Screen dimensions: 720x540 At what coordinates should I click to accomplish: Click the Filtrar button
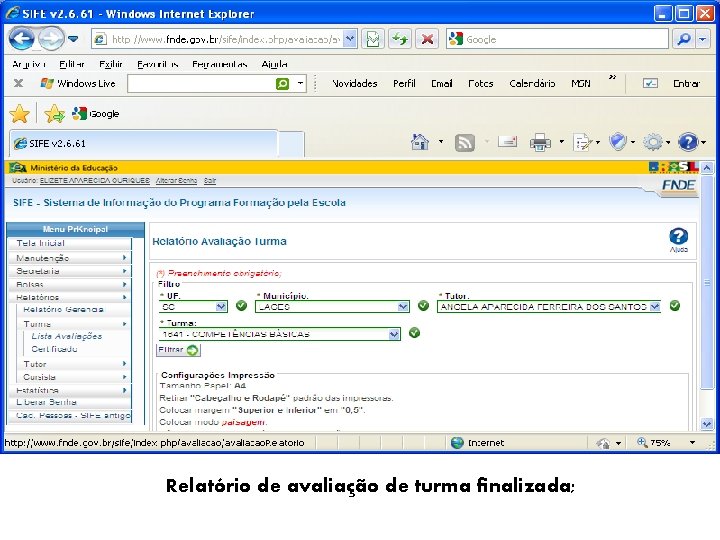[178, 350]
